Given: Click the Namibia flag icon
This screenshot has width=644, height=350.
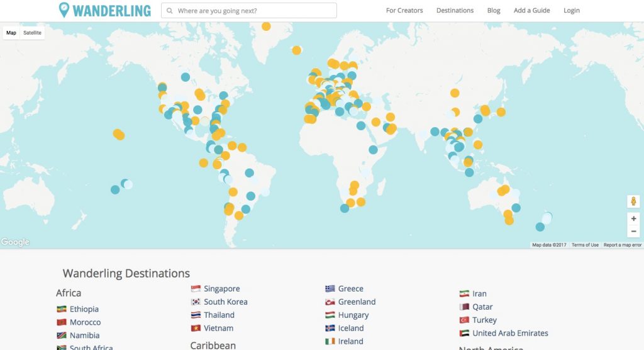Looking at the screenshot, I should (62, 336).
